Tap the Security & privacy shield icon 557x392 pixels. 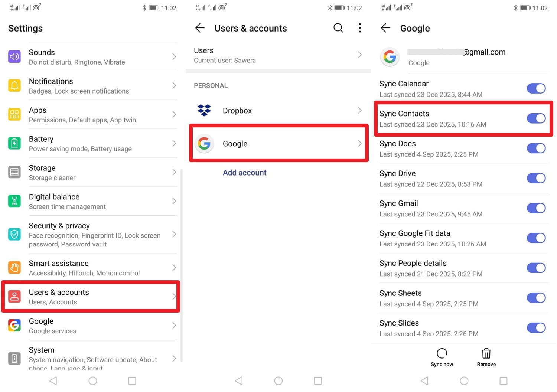point(14,234)
